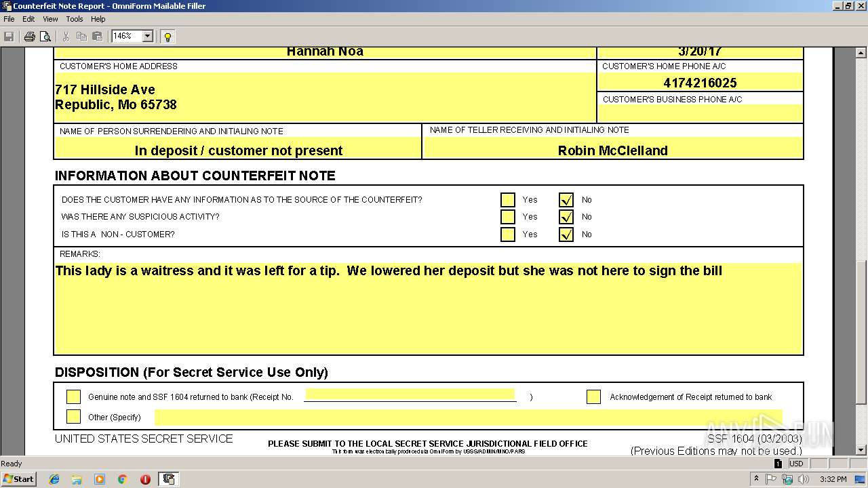Screen dimensions: 868x488
Task: Launch Opera browser from taskbar
Action: coord(145,479)
